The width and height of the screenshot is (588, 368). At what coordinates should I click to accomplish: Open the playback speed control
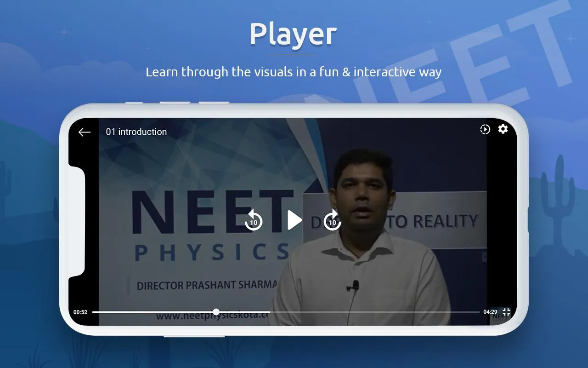click(x=485, y=129)
